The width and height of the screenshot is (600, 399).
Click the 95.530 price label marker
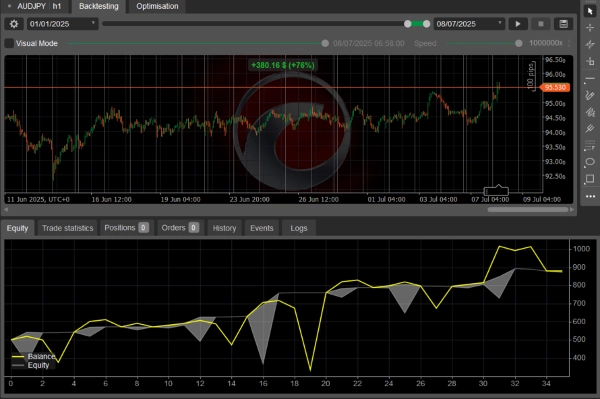coord(555,88)
